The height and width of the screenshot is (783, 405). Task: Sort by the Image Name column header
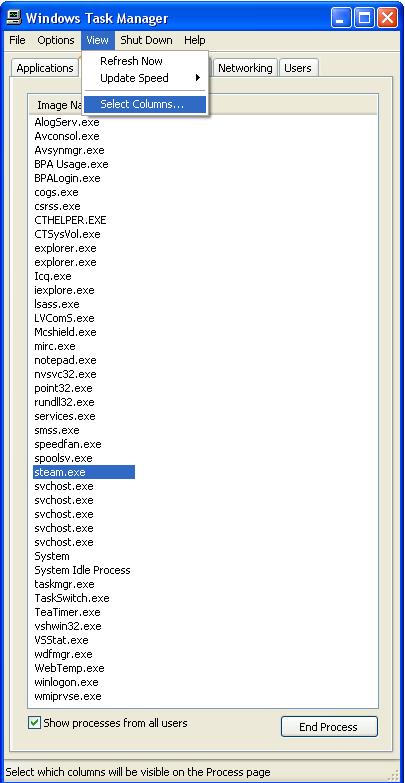click(x=57, y=105)
